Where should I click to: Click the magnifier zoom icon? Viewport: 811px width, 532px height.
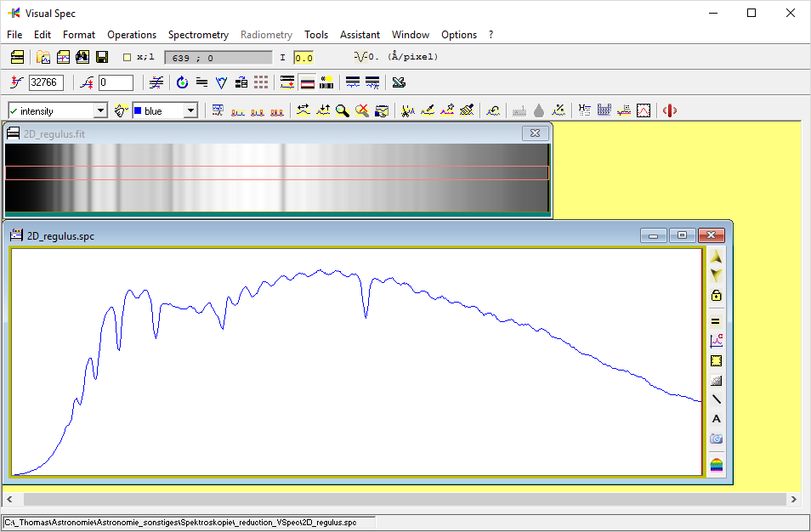[x=342, y=110]
